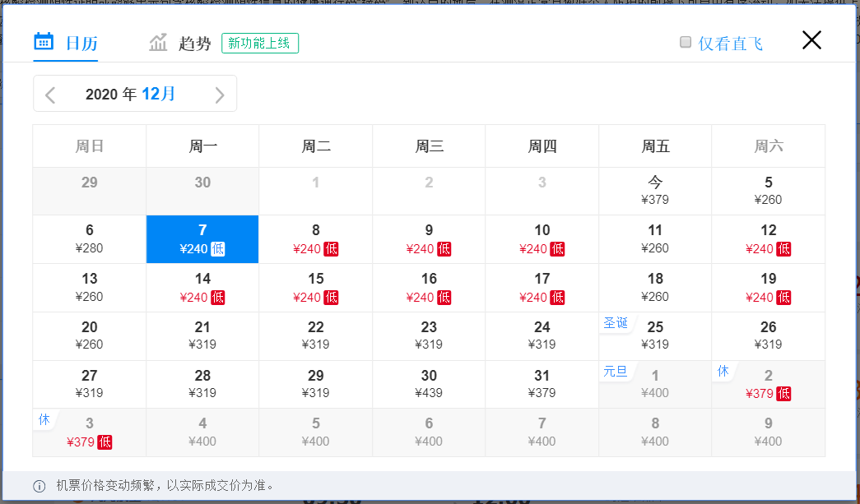The width and height of the screenshot is (860, 504).
Task: Select December 12 low fare
Action: click(x=769, y=239)
